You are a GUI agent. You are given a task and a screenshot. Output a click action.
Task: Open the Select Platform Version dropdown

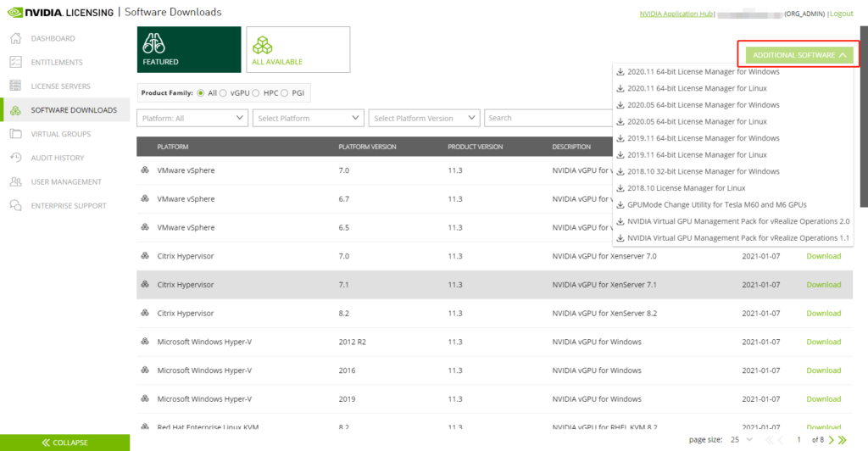(x=424, y=118)
